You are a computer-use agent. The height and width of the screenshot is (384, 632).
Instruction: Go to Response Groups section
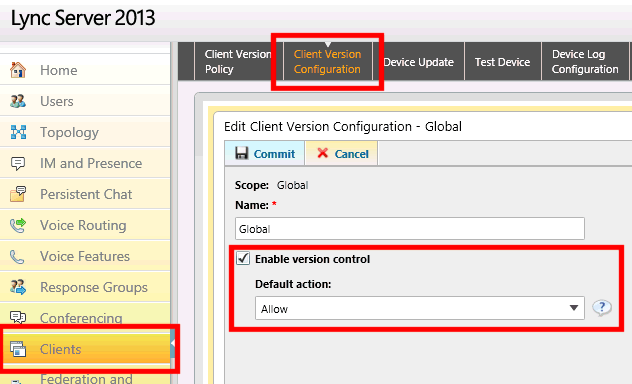point(85,287)
